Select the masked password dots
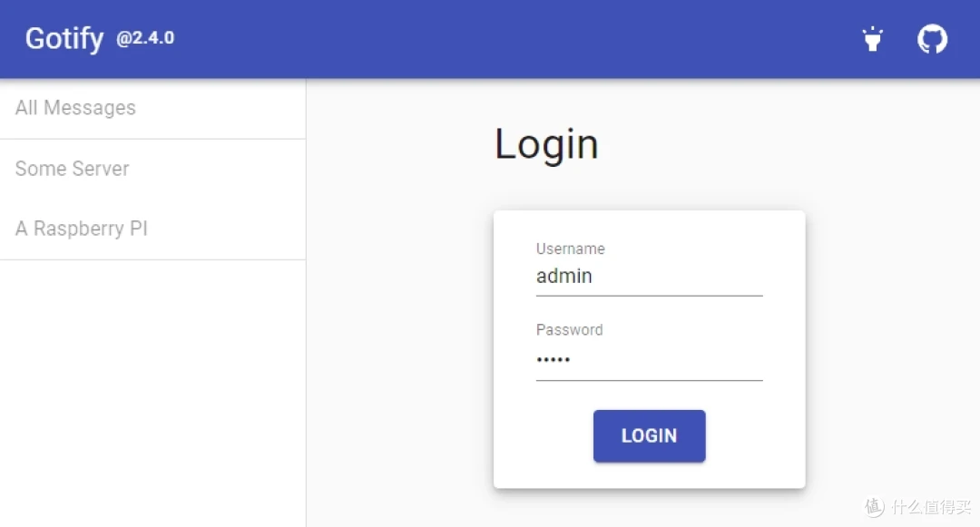This screenshot has height=527, width=980. [553, 359]
